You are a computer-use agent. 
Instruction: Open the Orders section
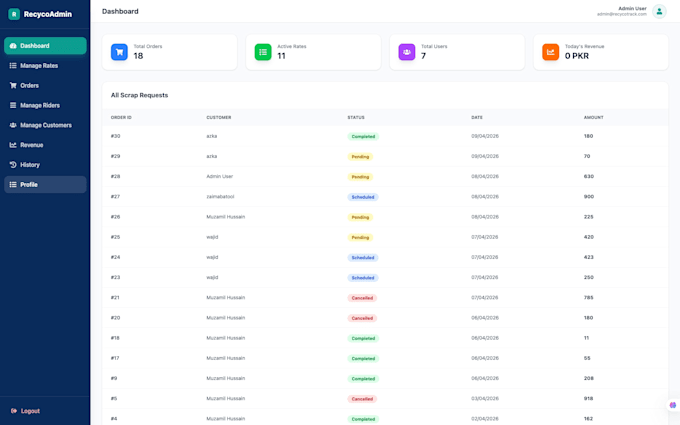pyautogui.click(x=45, y=85)
